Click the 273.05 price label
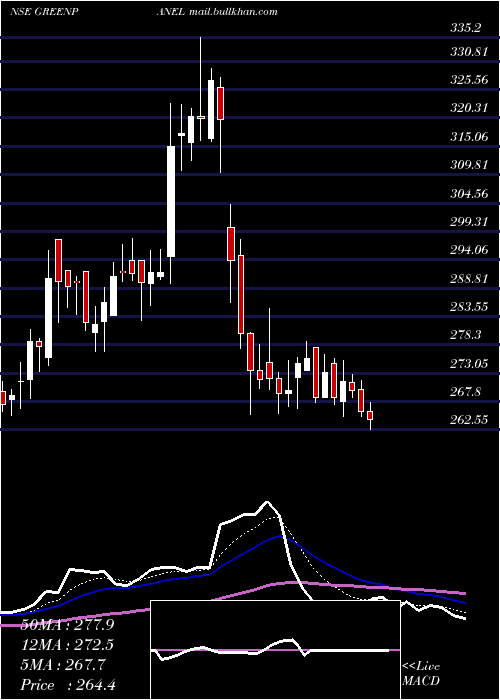The height and width of the screenshot is (700, 500). coord(468,364)
